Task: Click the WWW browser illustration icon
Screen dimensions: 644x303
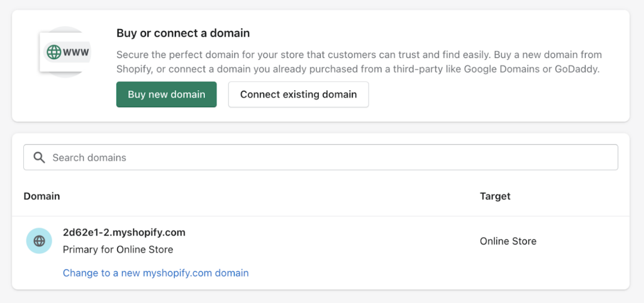Action: 65,52
